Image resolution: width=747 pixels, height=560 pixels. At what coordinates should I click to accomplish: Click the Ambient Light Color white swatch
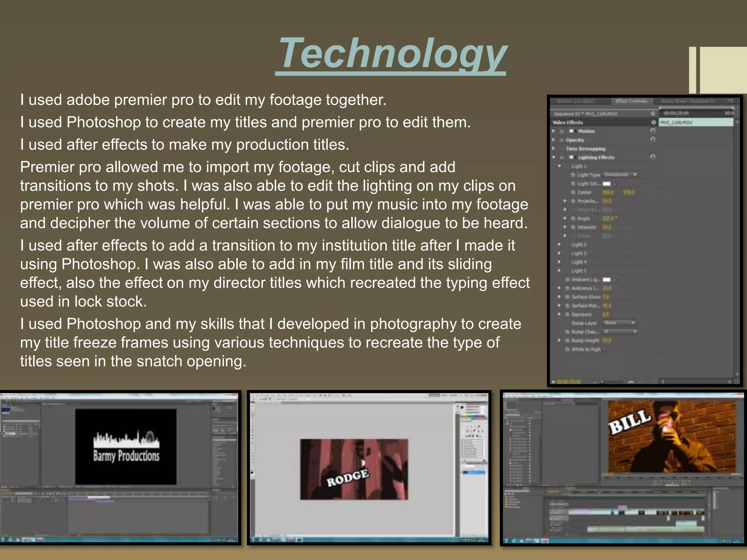607,280
